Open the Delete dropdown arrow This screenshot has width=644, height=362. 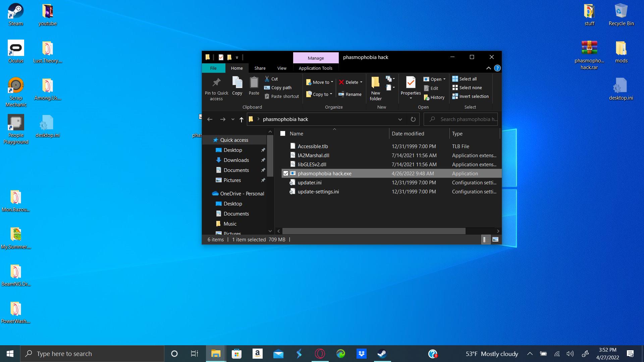(x=361, y=82)
